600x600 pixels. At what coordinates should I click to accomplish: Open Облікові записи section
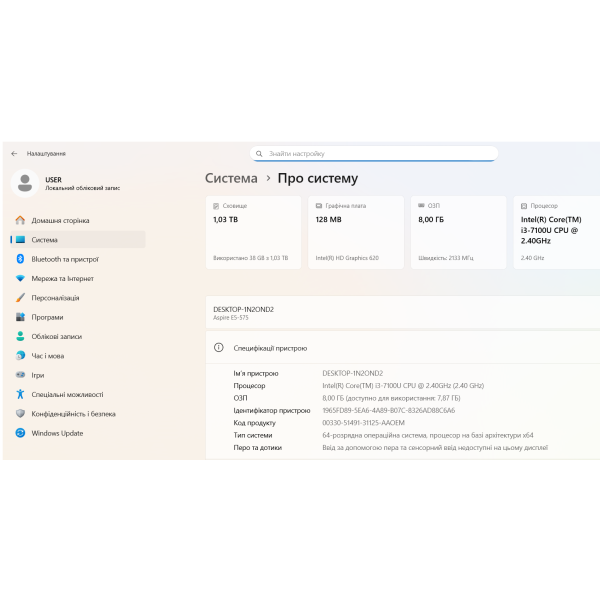coord(78,336)
